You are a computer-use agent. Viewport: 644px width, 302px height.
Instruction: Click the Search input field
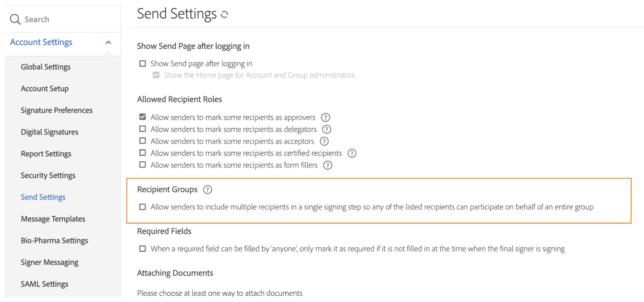tap(67, 19)
